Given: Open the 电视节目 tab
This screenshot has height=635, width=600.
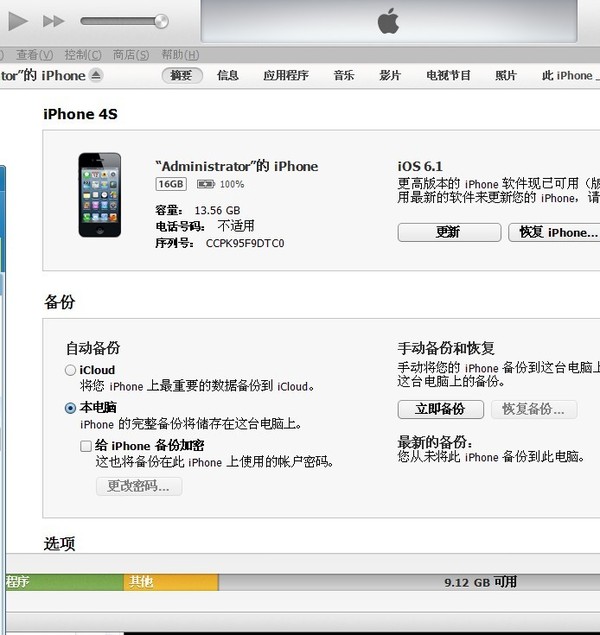Looking at the screenshot, I should [x=448, y=75].
